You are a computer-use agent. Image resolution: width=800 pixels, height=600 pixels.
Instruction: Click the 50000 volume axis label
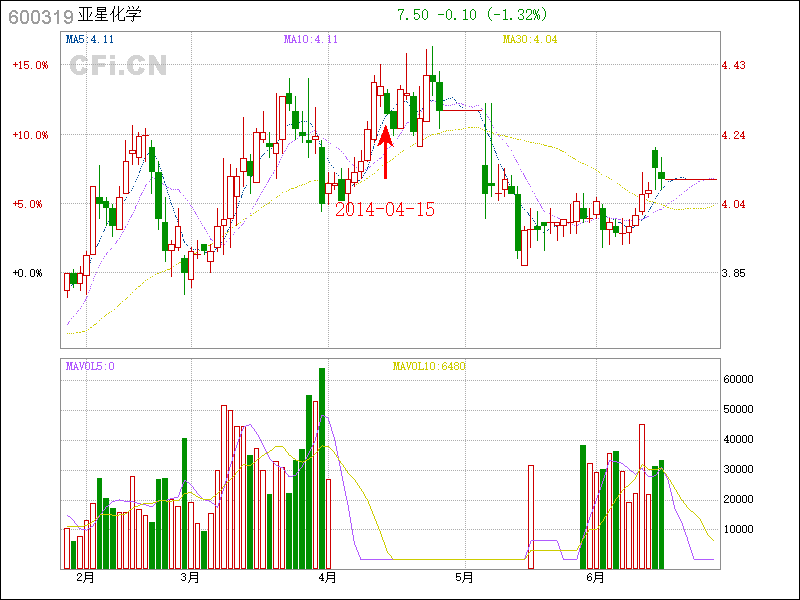tap(738, 409)
